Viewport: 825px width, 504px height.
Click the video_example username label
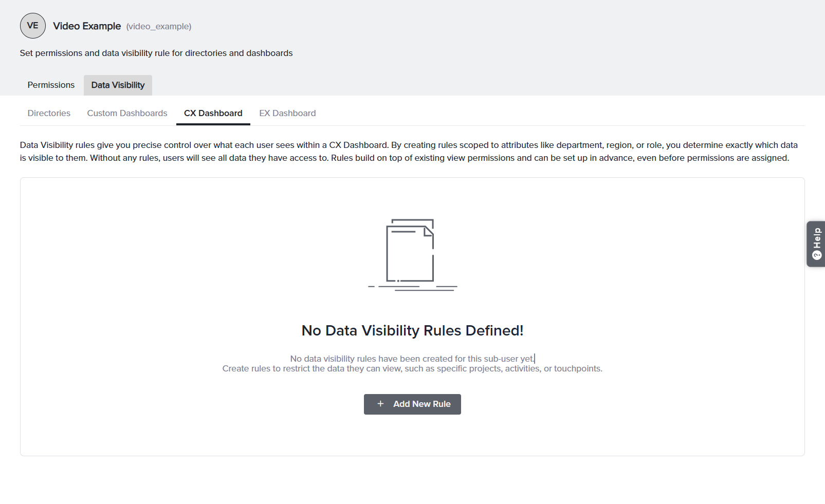(x=159, y=27)
